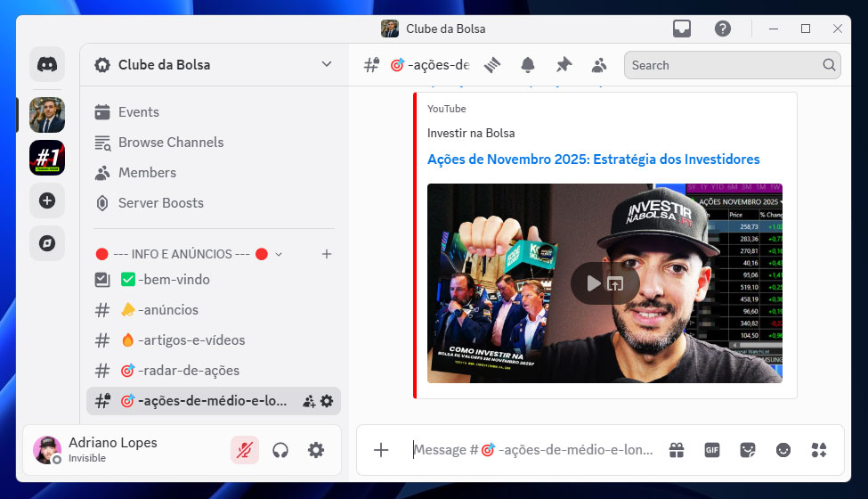Open the gift icon in the message bar
The height and width of the screenshot is (499, 868).
[x=677, y=450]
